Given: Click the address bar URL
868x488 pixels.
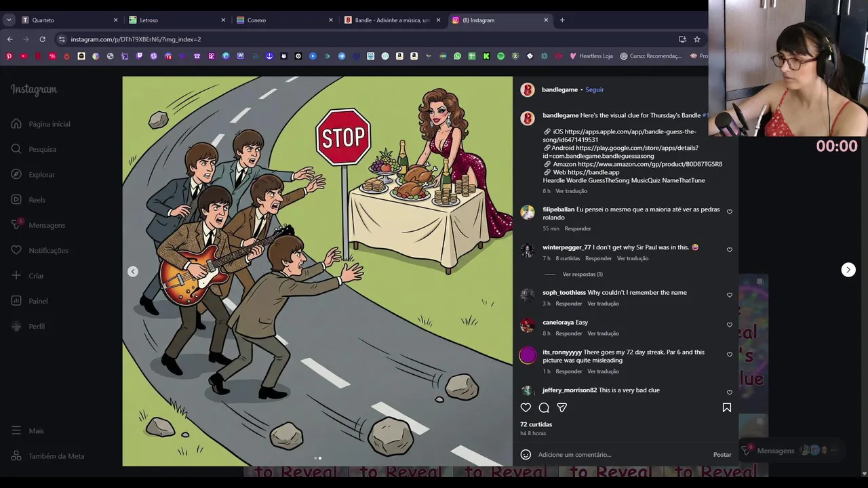Looking at the screenshot, I should pos(136,39).
